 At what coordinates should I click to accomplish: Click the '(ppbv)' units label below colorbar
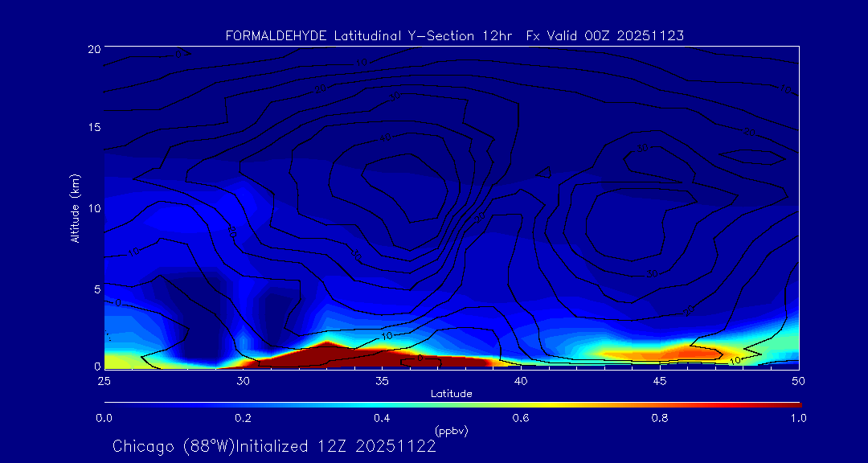coord(452,431)
